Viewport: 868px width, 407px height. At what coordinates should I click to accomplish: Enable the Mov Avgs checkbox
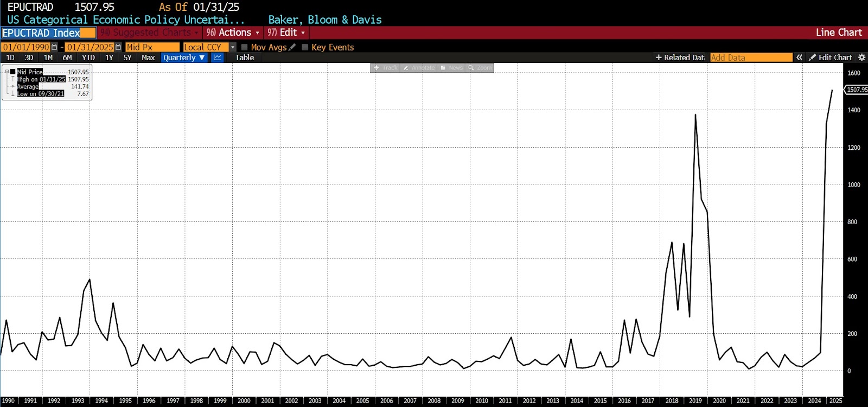pyautogui.click(x=244, y=47)
